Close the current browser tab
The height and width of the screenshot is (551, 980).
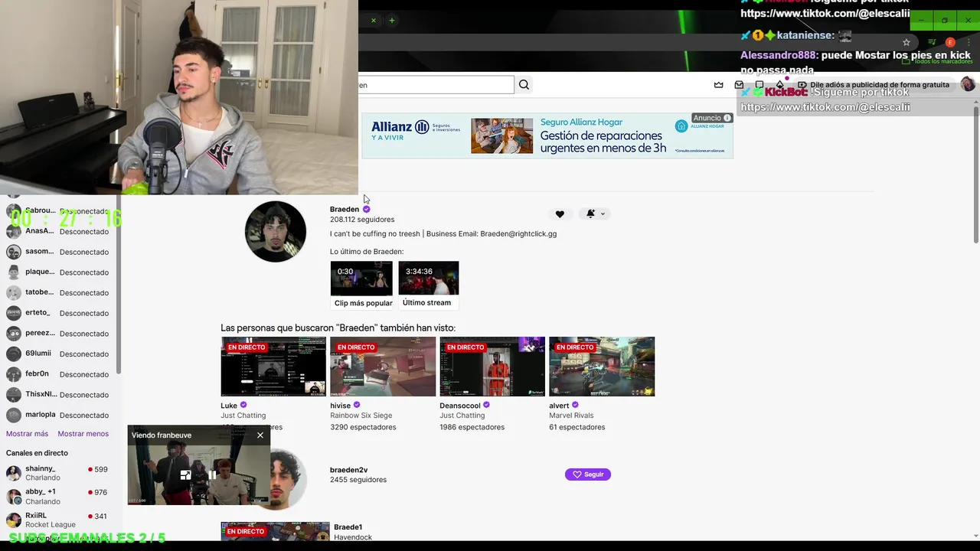[x=374, y=21]
